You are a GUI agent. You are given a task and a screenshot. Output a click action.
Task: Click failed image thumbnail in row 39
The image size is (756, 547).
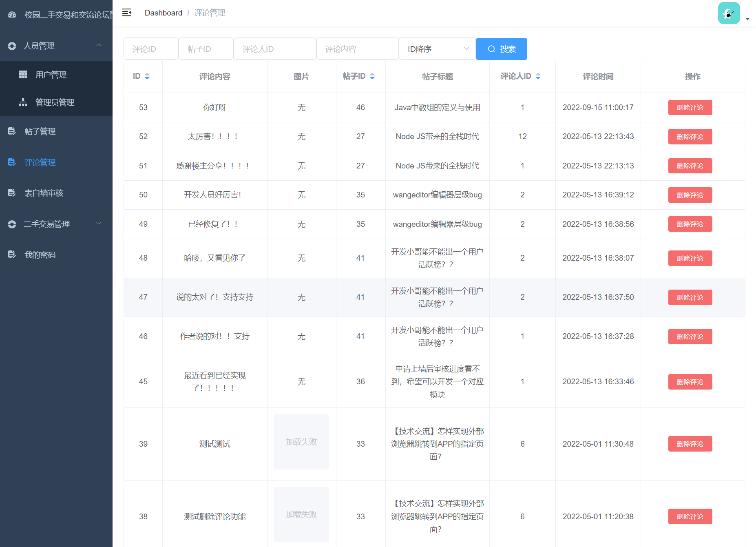301,442
